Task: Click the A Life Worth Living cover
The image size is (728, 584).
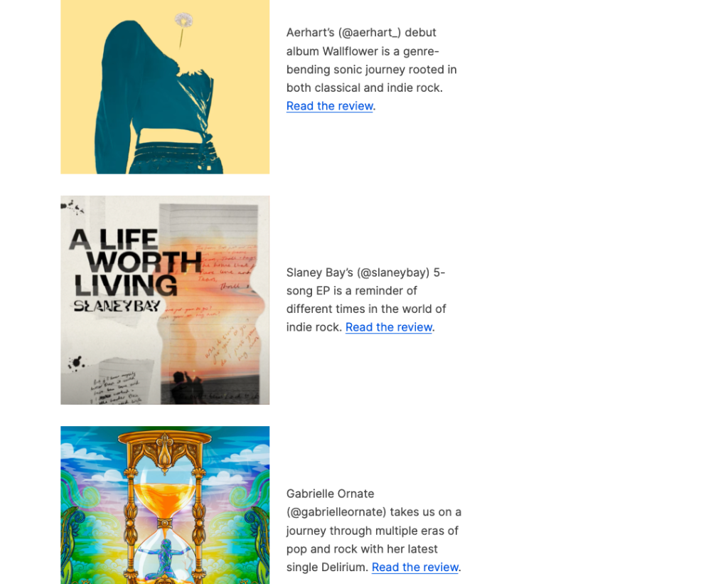Action: (x=165, y=300)
